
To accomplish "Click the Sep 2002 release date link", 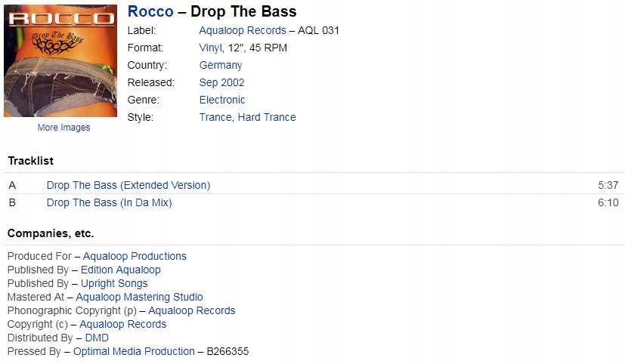I will coord(221,82).
